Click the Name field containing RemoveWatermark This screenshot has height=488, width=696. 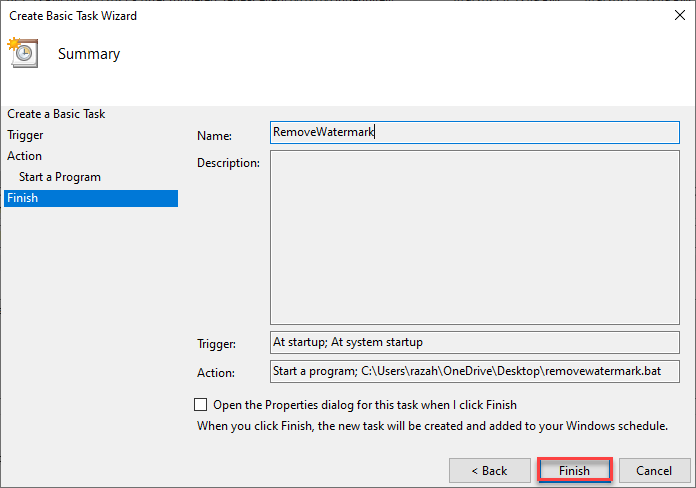pyautogui.click(x=474, y=132)
